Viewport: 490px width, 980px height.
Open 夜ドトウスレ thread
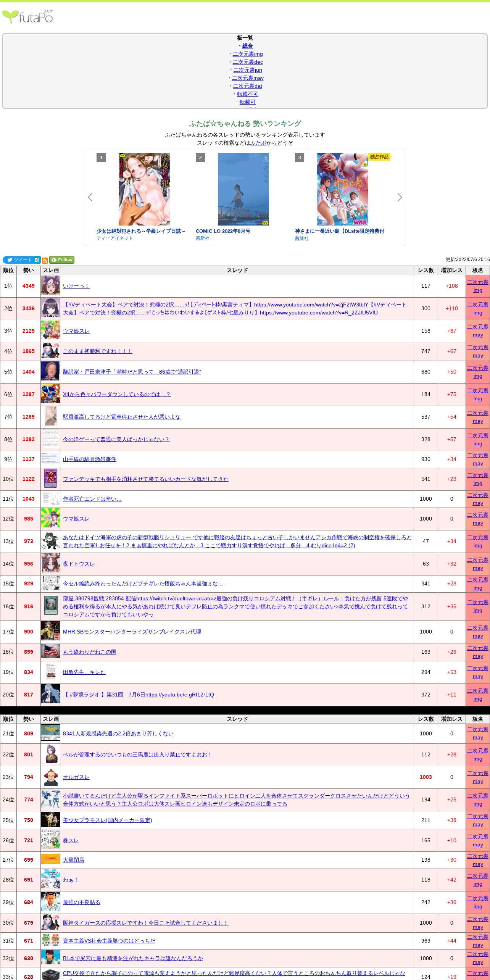79,564
